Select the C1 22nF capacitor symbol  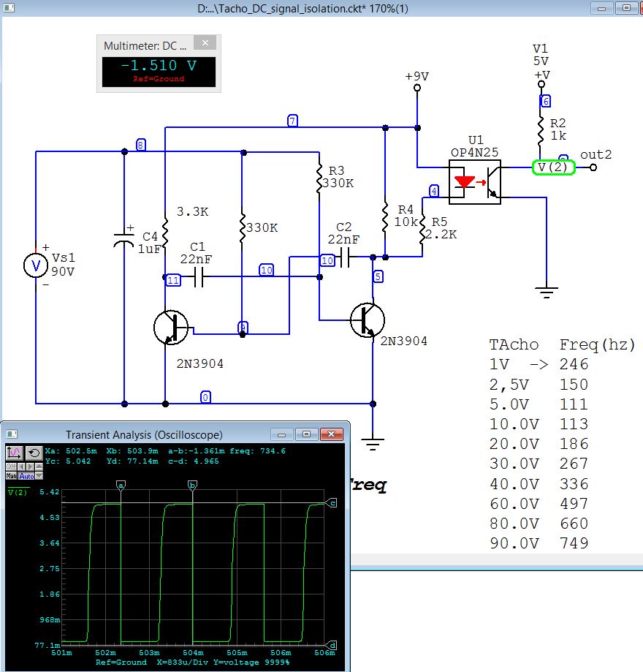[x=198, y=277]
